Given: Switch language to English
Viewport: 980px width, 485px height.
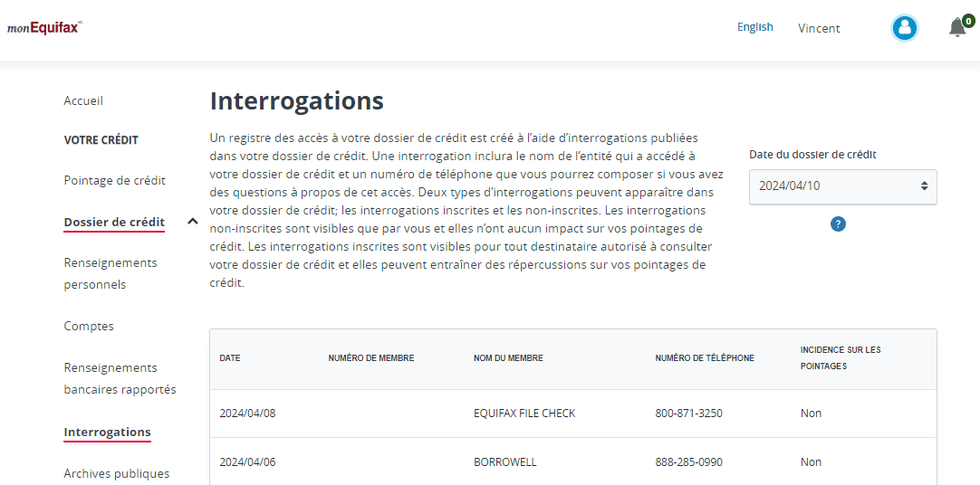Looking at the screenshot, I should point(755,27).
